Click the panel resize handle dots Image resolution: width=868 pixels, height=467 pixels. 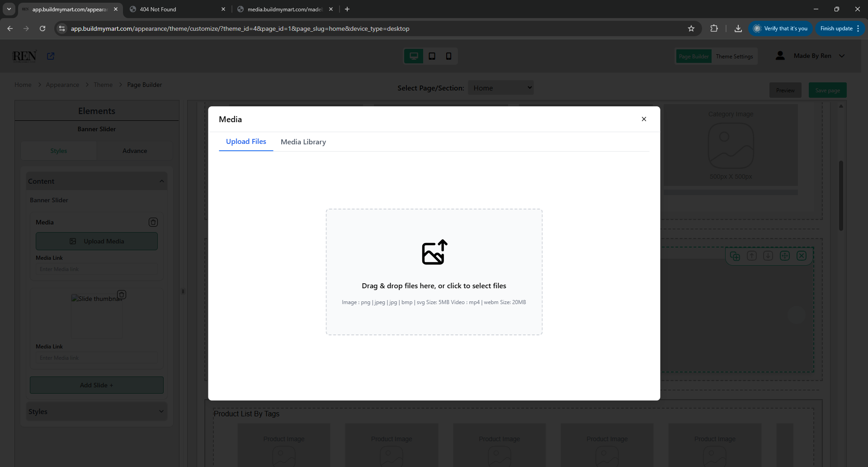pyautogui.click(x=183, y=291)
